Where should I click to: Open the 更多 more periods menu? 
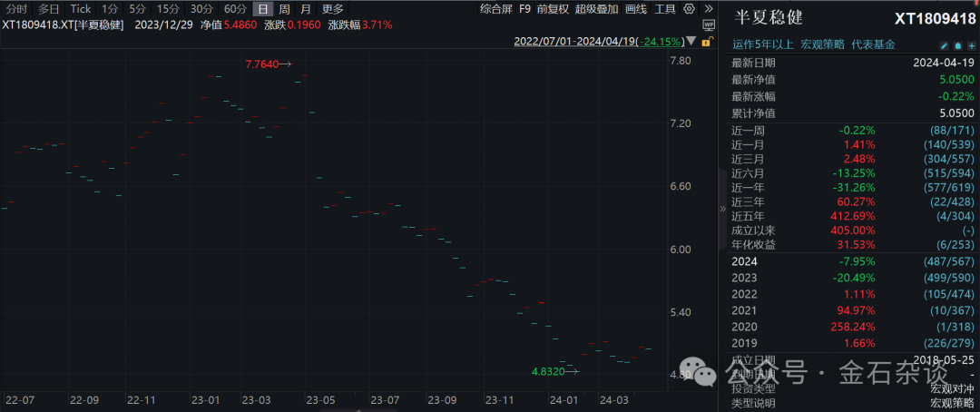tap(332, 9)
